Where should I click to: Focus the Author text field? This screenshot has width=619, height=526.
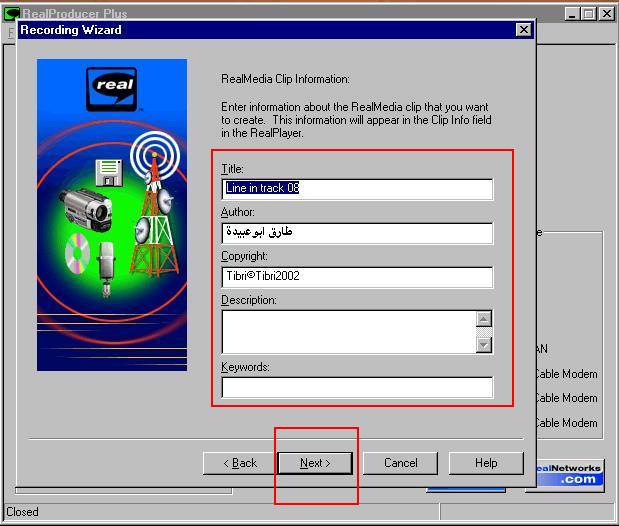click(x=357, y=233)
